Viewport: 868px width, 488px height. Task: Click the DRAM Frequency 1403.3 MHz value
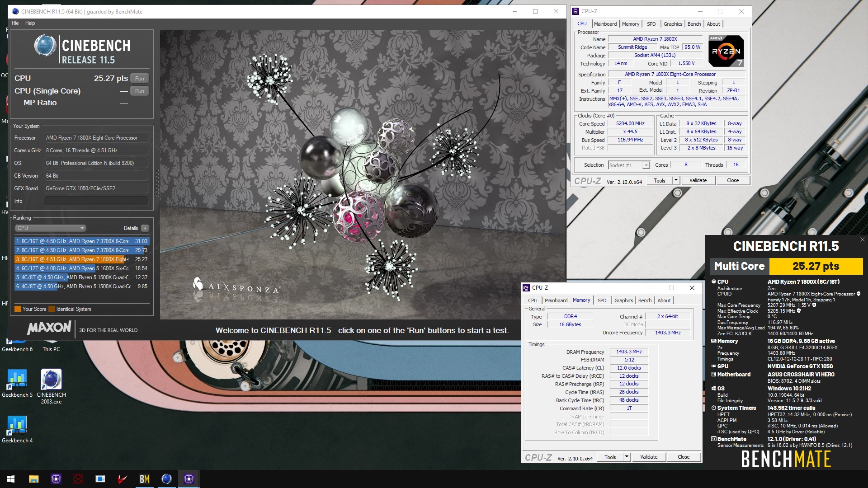(629, 352)
